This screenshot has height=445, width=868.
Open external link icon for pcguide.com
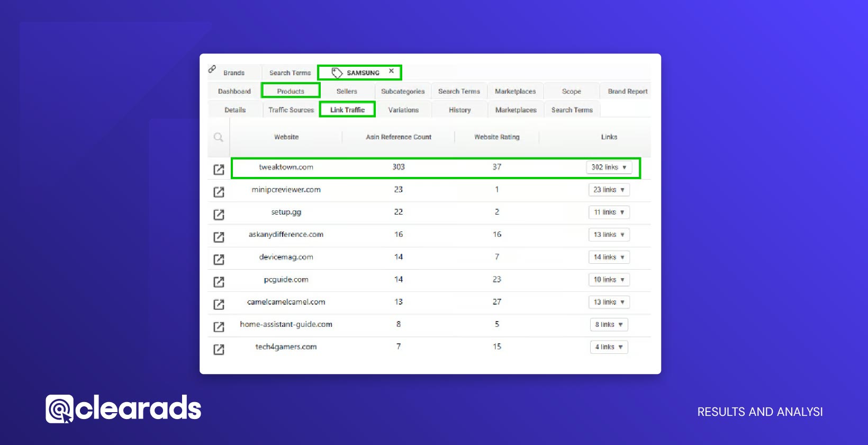pyautogui.click(x=219, y=282)
